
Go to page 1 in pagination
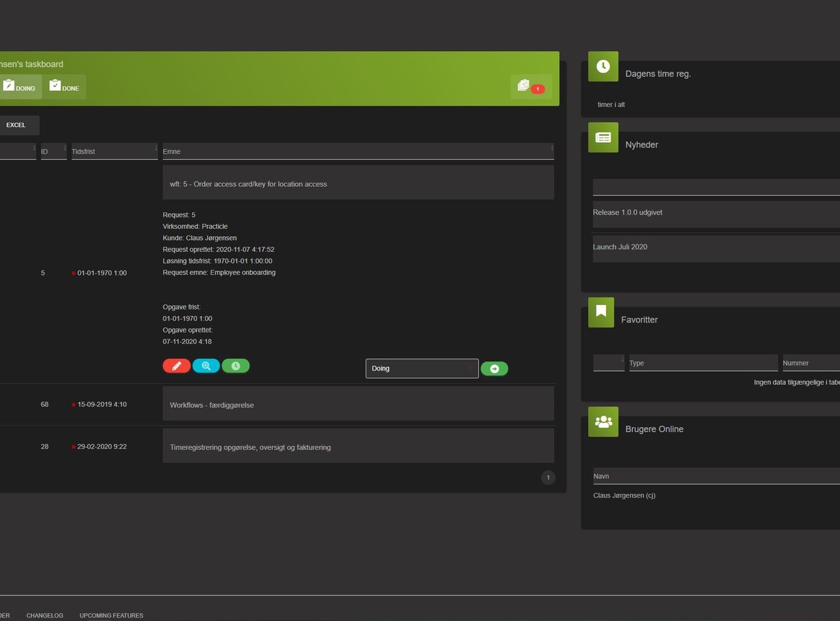pos(548,477)
